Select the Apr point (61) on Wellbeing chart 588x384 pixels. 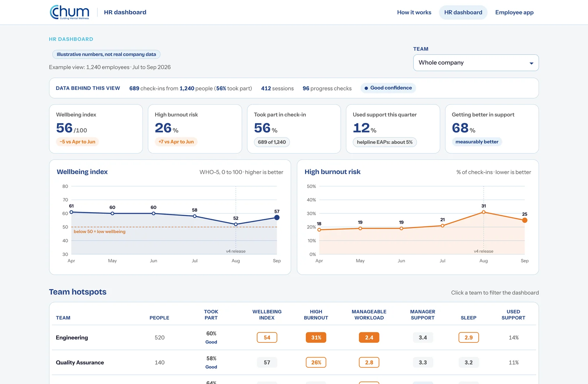point(71,212)
